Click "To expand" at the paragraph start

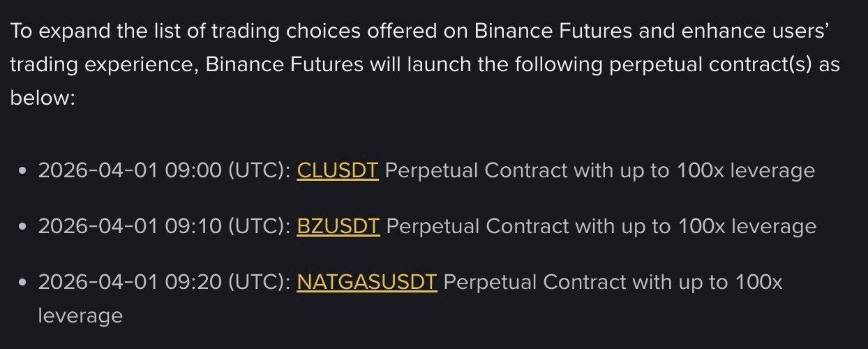pyautogui.click(x=52, y=31)
